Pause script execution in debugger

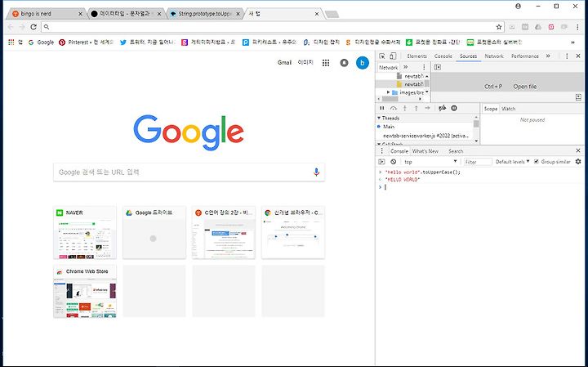381,108
